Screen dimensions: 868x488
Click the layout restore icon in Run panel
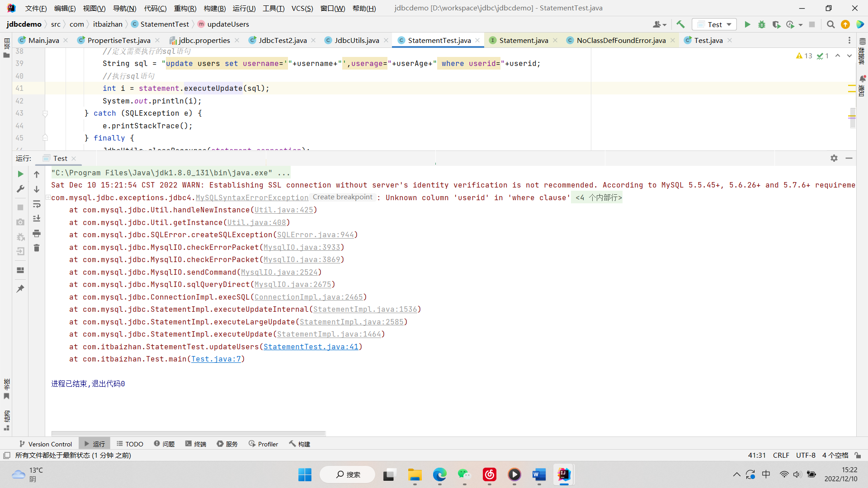(x=20, y=270)
